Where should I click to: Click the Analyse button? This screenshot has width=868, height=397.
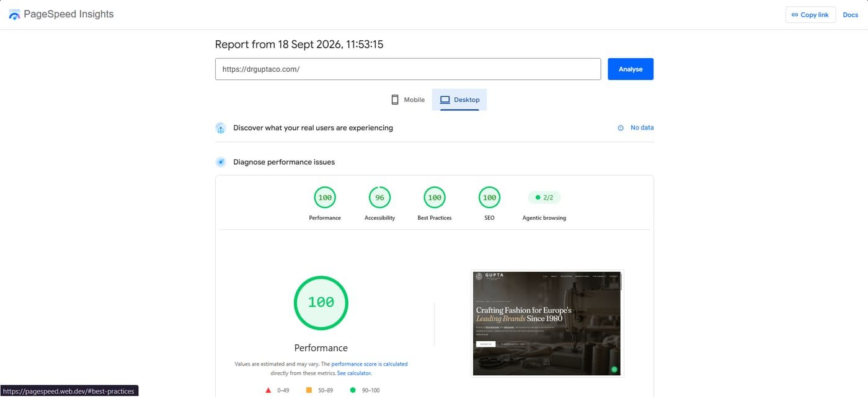click(x=631, y=69)
